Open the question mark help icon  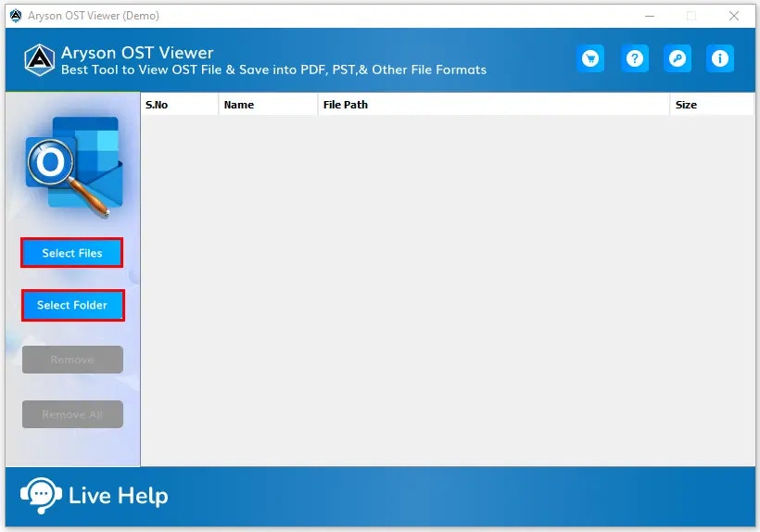click(635, 58)
